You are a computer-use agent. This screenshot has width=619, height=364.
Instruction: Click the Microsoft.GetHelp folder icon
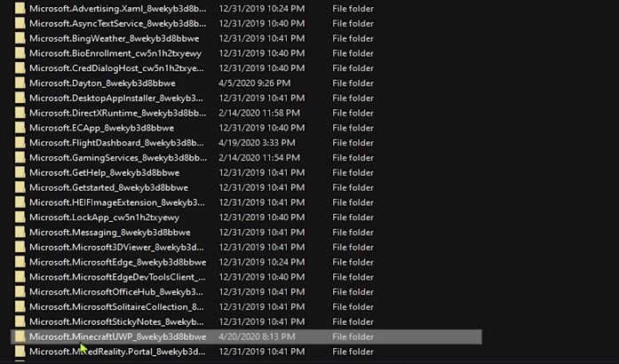click(x=20, y=172)
